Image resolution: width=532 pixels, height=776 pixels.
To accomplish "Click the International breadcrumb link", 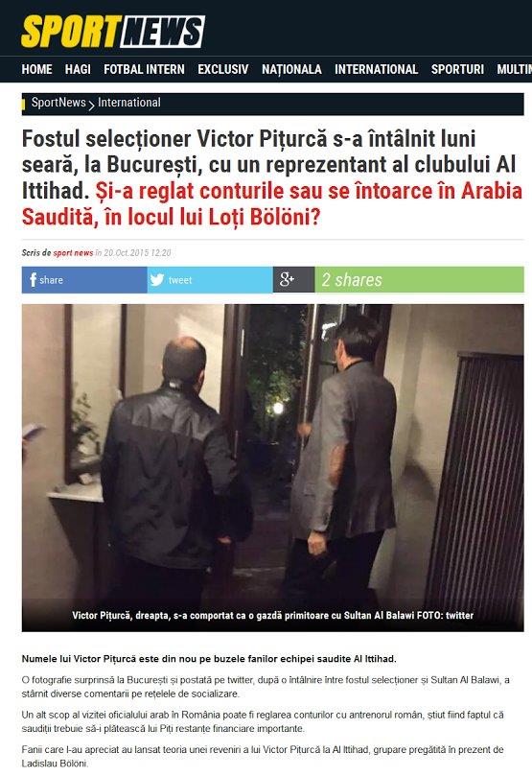I will (x=129, y=103).
